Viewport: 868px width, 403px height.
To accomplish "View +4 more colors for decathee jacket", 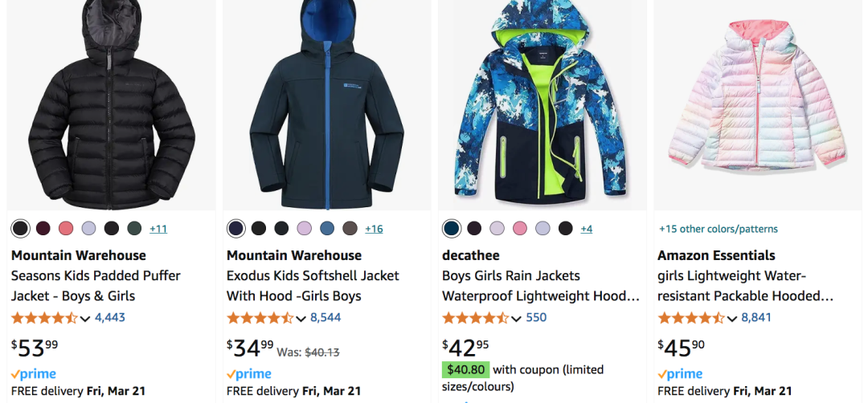I will 586,228.
